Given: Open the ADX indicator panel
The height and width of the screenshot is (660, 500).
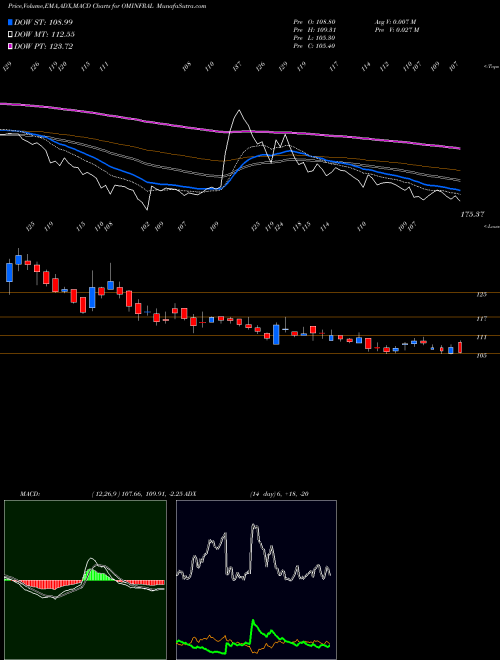Looking at the screenshot, I should coord(256,580).
